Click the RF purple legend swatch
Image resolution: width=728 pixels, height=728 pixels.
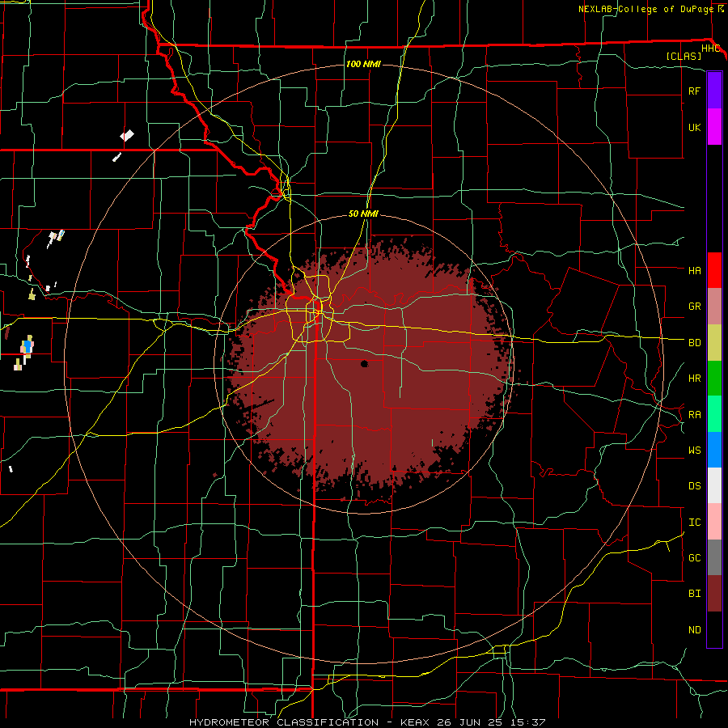[x=714, y=91]
